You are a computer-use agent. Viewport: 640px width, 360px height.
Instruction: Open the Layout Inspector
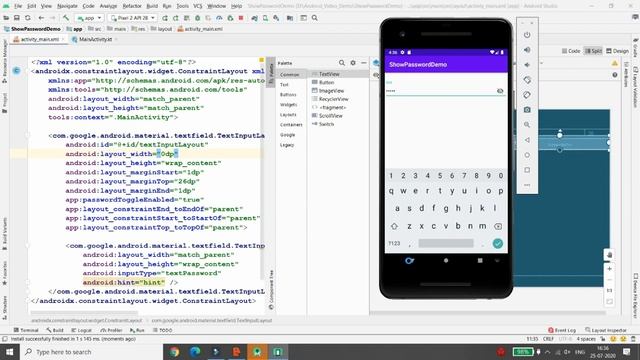(606, 330)
